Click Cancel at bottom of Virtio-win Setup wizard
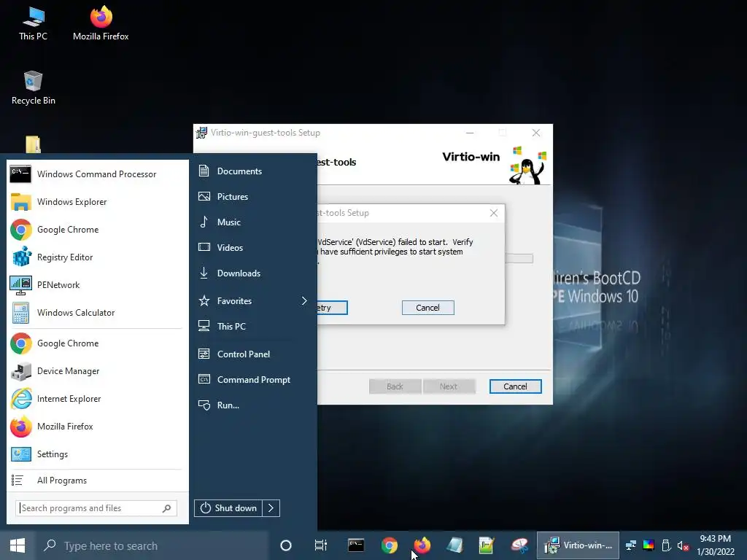 coord(516,386)
